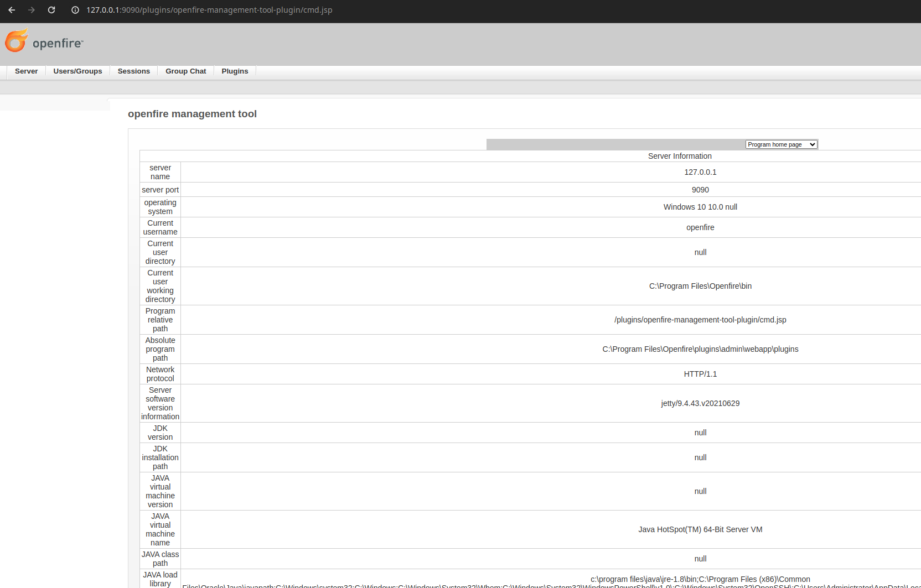The width and height of the screenshot is (921, 588).
Task: Click the 'Absolute program path' row label
Action: [160, 349]
